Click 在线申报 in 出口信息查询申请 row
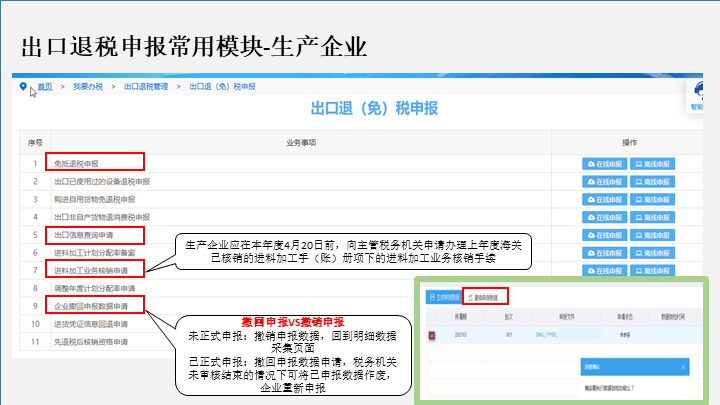The height and width of the screenshot is (405, 720). coord(604,235)
